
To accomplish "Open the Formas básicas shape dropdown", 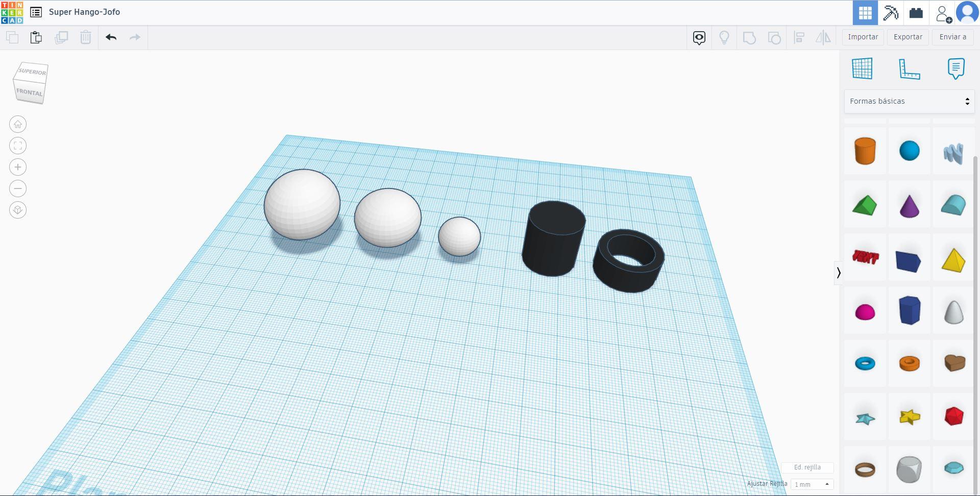I will click(x=908, y=101).
